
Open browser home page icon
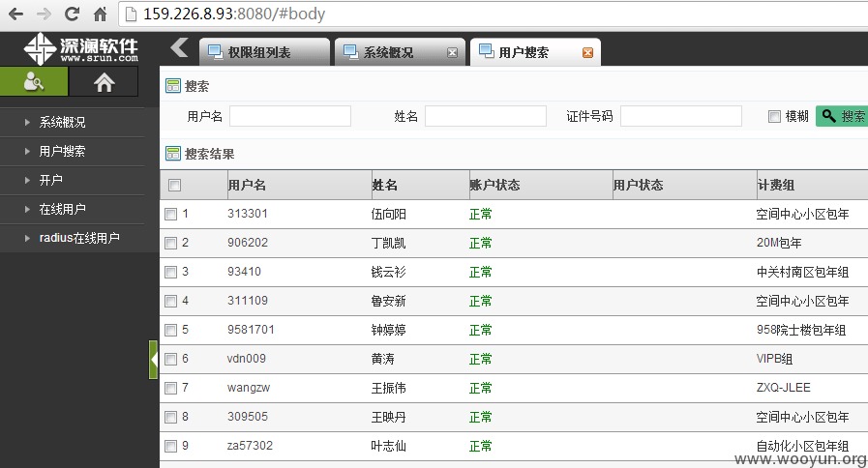pos(101,14)
